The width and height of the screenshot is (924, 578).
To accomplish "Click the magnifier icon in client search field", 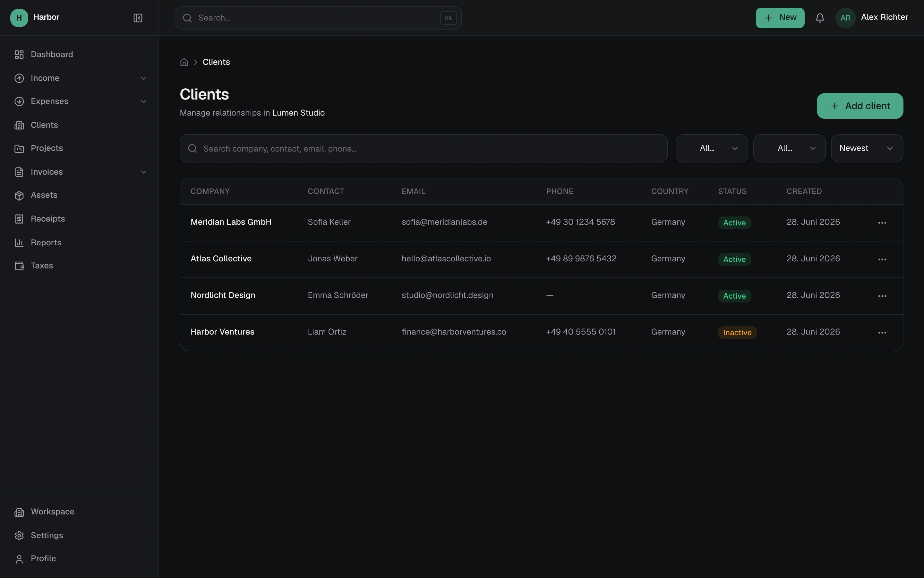I will coord(193,148).
